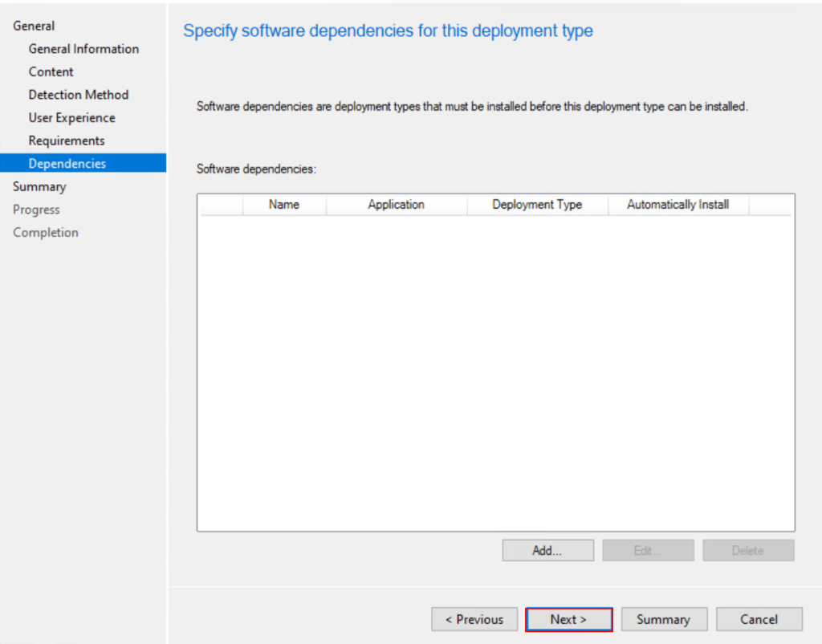The height and width of the screenshot is (644, 822).
Task: Click the Application column header
Action: pos(396,205)
